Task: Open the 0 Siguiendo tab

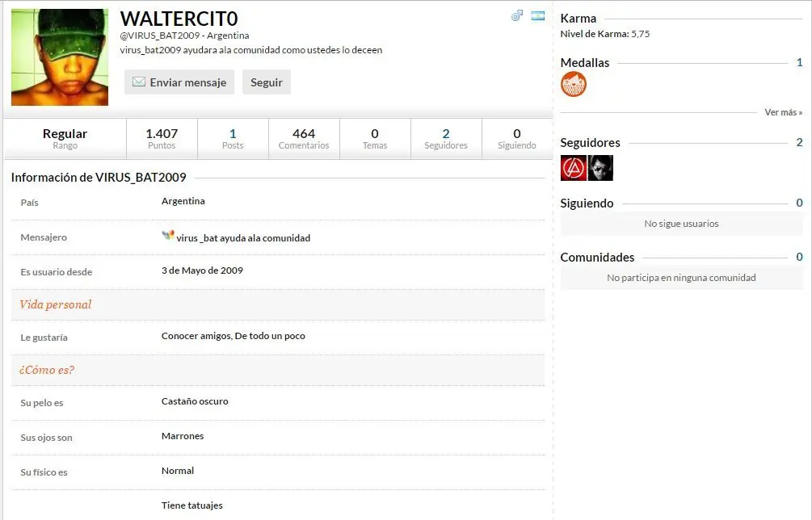Action: 517,139
